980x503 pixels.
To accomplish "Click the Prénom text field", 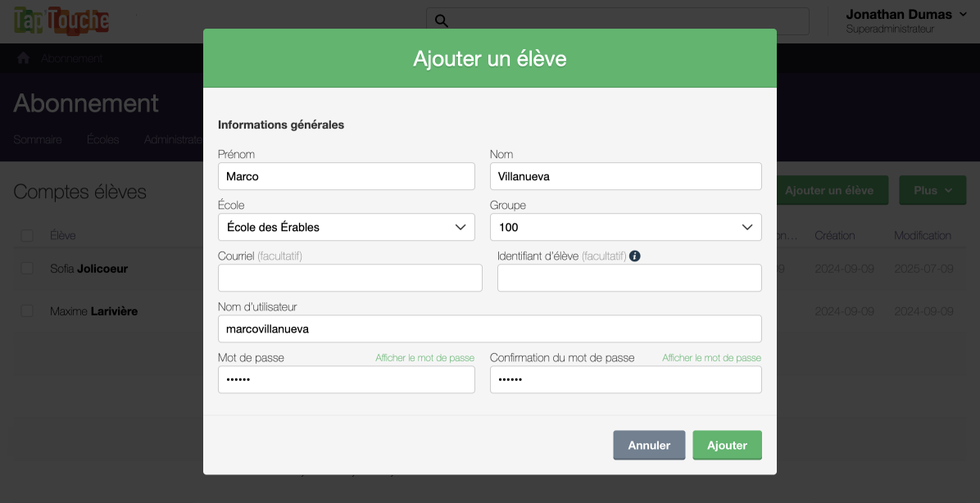I will coord(346,176).
